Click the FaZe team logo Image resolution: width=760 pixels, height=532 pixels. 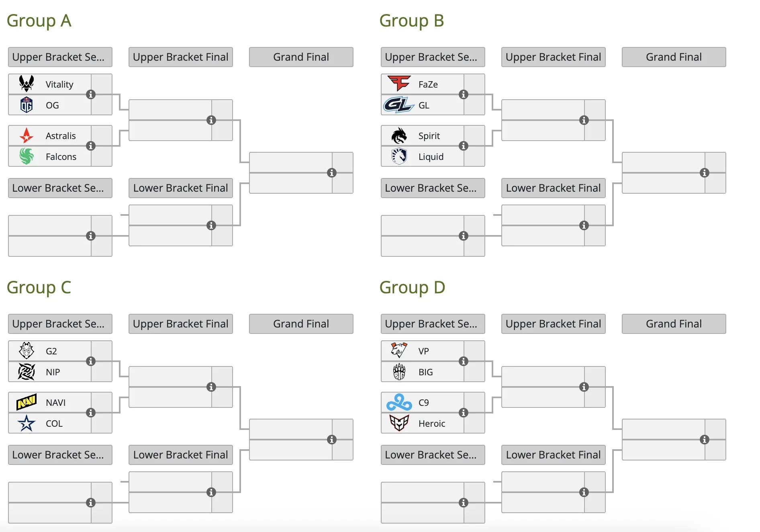coord(399,84)
